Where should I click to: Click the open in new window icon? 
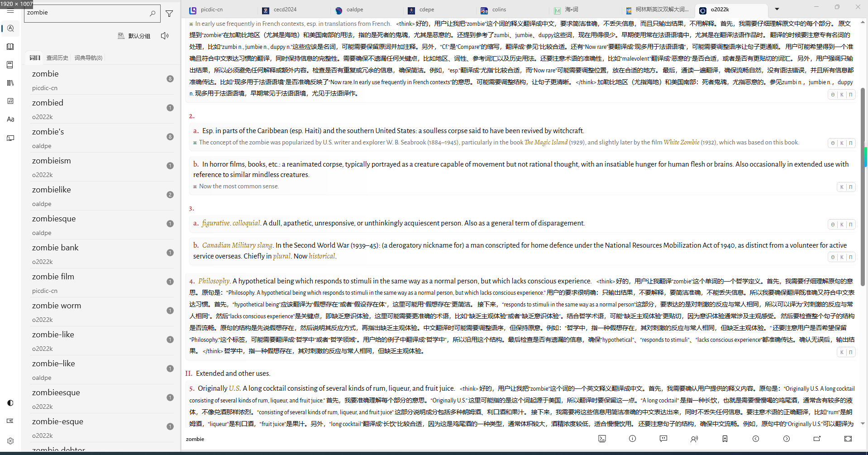[x=817, y=439]
